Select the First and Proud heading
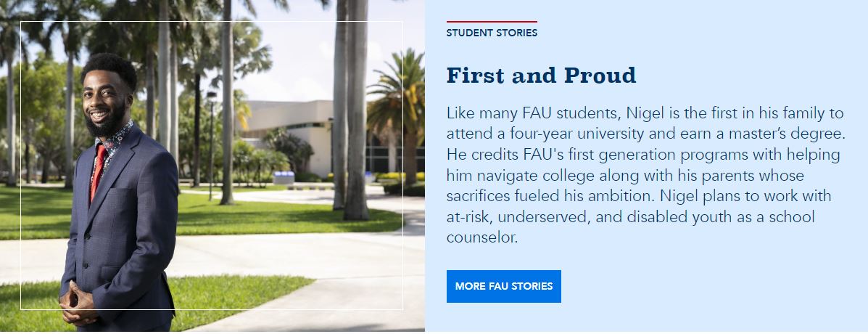This screenshot has width=868, height=334. 541,75
